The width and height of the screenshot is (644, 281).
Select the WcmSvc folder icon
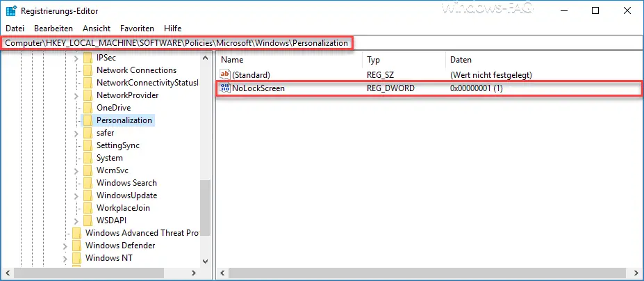88,170
